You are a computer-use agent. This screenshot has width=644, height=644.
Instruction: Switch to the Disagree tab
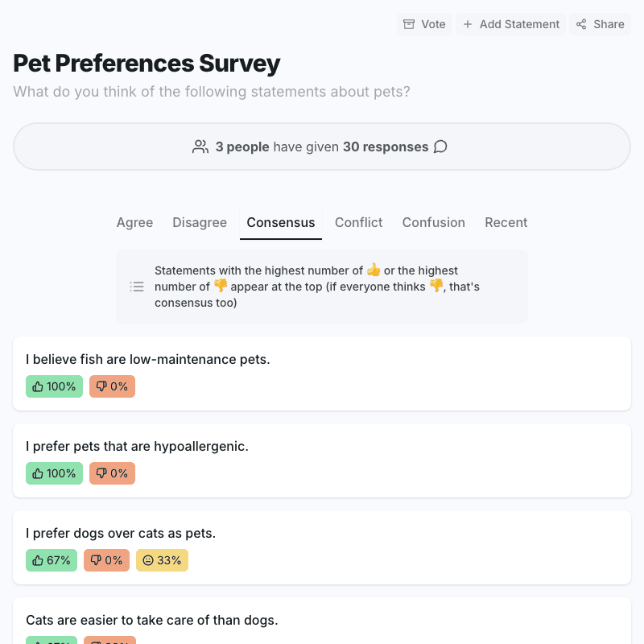pyautogui.click(x=200, y=222)
